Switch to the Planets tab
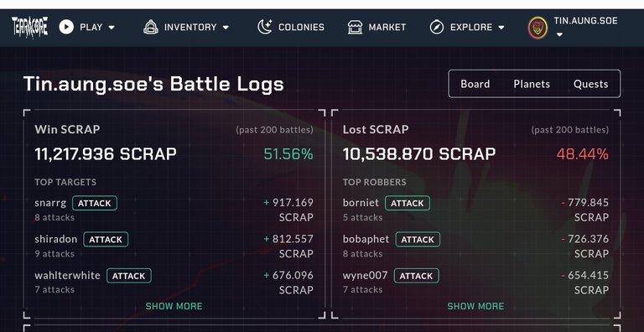 tap(532, 84)
